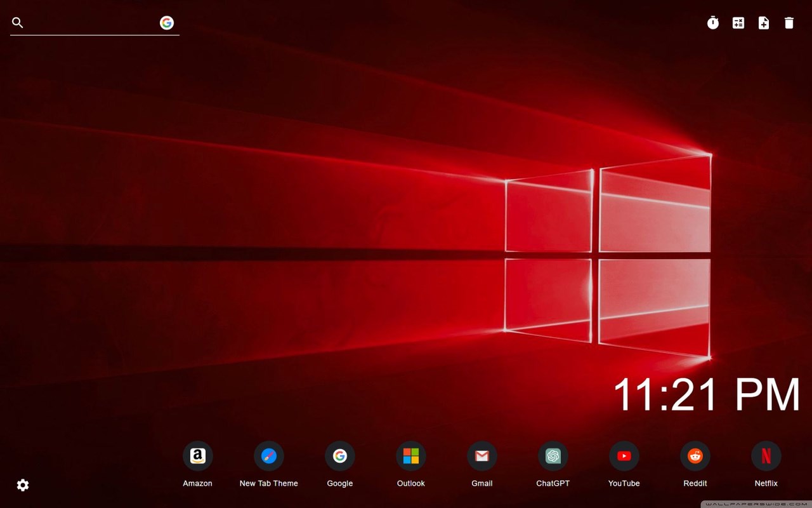The height and width of the screenshot is (508, 812).
Task: Click the "Outlook" text label
Action: 411,483
